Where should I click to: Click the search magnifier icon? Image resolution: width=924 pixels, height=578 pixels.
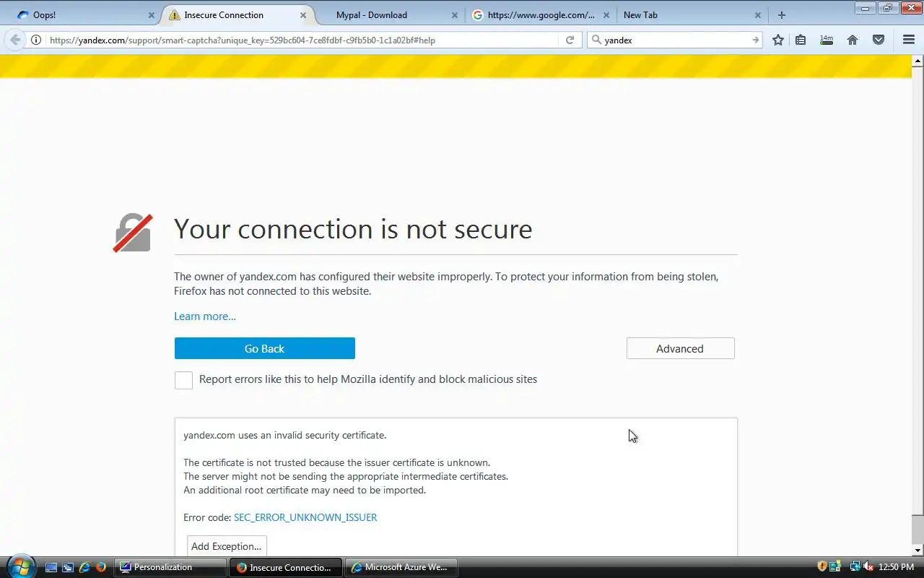(596, 40)
